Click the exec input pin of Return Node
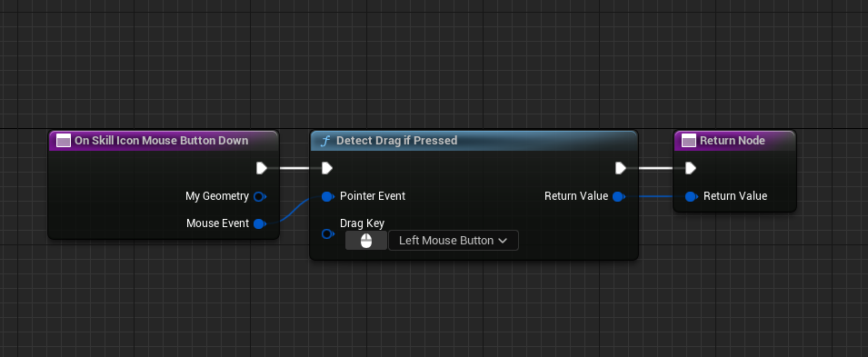Image resolution: width=868 pixels, height=357 pixels. tap(690, 168)
